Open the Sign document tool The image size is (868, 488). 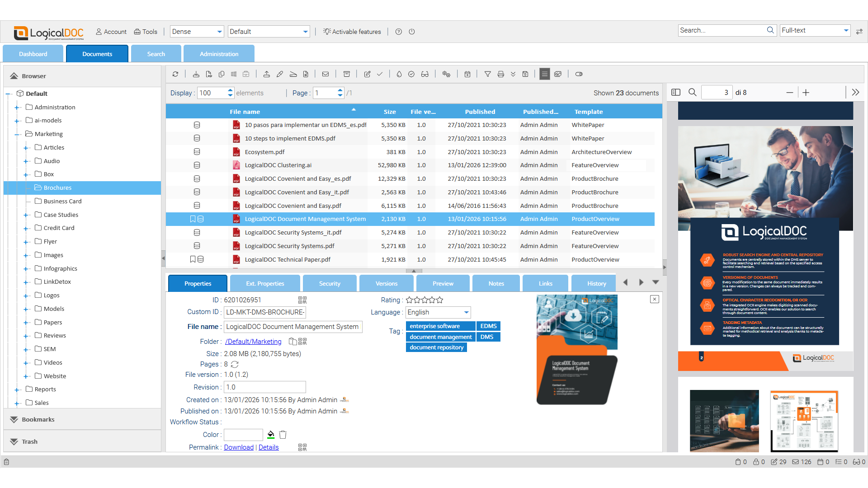tap(280, 74)
